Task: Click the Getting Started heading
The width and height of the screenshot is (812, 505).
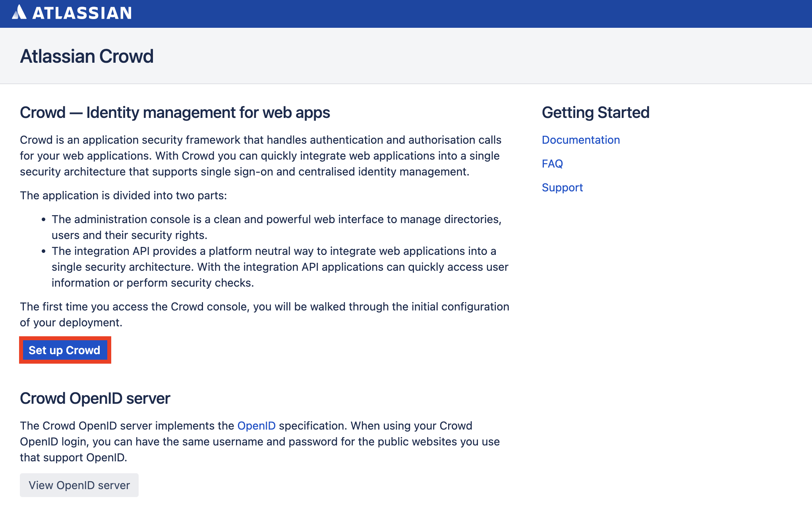Action: pyautogui.click(x=595, y=112)
